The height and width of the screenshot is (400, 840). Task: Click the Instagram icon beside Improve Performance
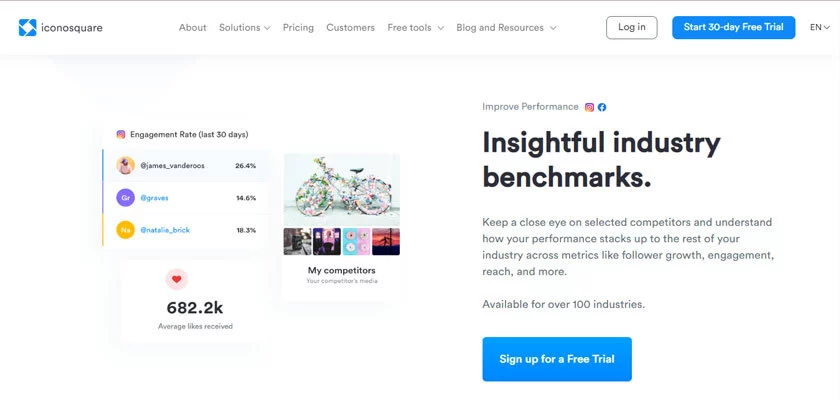pyautogui.click(x=590, y=107)
